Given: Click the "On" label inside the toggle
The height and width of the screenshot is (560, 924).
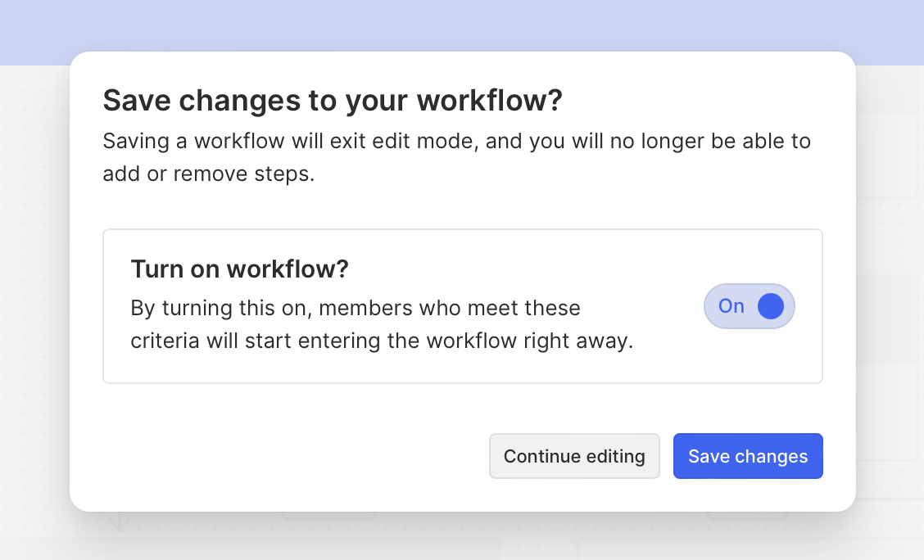Looking at the screenshot, I should coord(731,306).
